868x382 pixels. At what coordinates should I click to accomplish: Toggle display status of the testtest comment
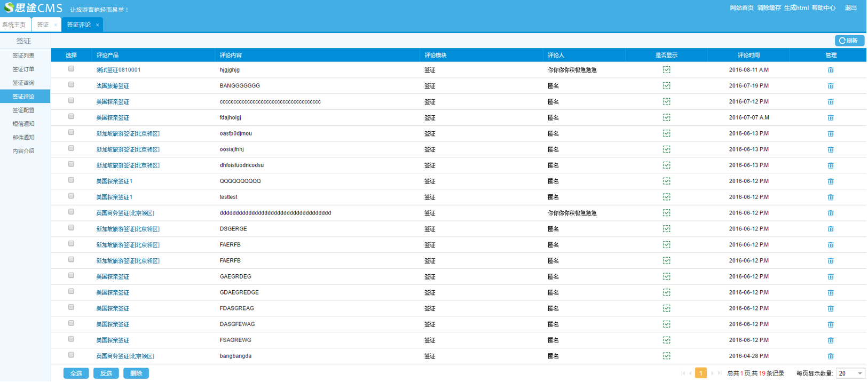666,197
